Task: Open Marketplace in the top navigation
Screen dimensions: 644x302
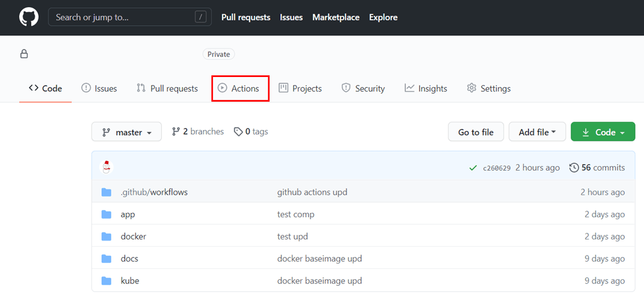Action: (336, 17)
